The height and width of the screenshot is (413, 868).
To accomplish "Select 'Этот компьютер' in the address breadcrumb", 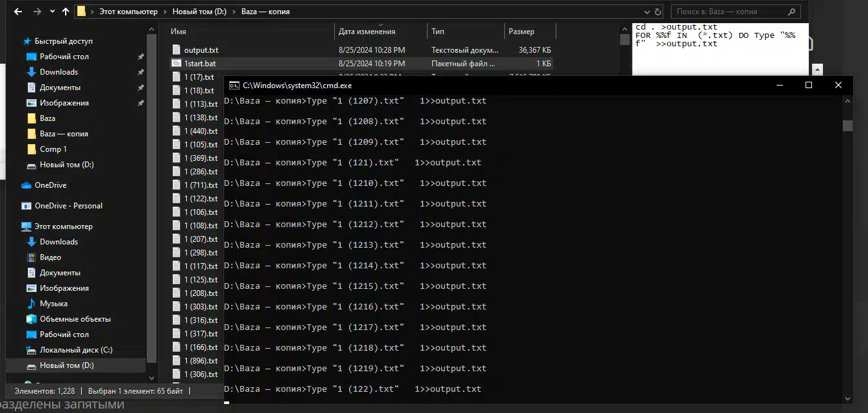I will 128,12.
